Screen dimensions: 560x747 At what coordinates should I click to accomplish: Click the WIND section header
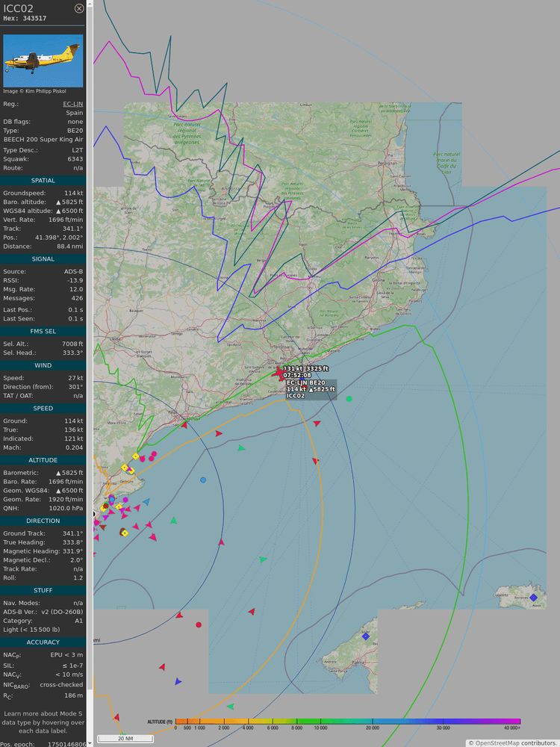[43, 365]
